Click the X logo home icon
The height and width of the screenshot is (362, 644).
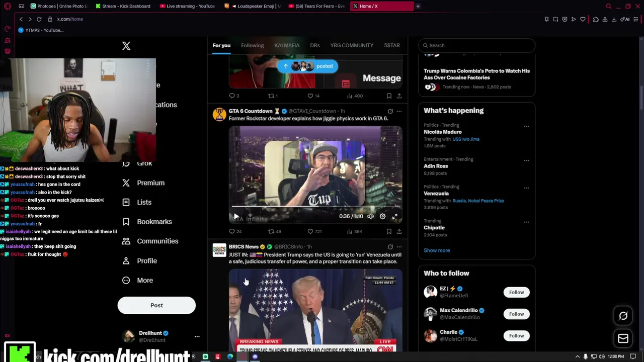tap(126, 46)
